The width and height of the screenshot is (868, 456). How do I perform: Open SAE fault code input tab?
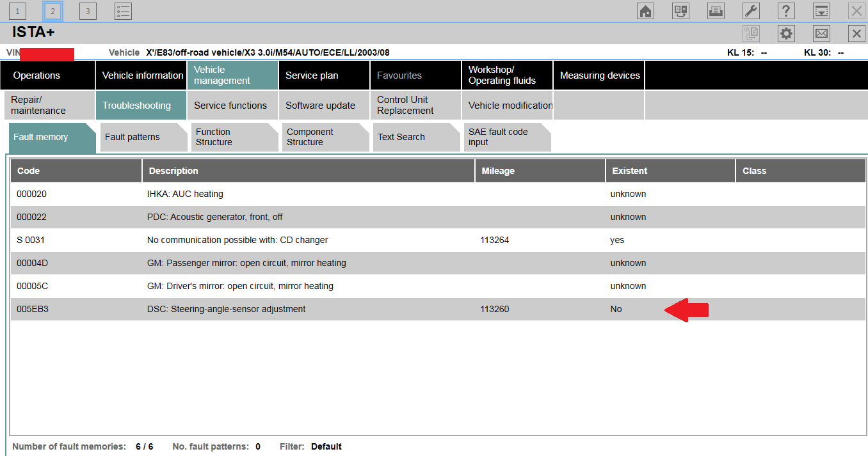click(508, 137)
